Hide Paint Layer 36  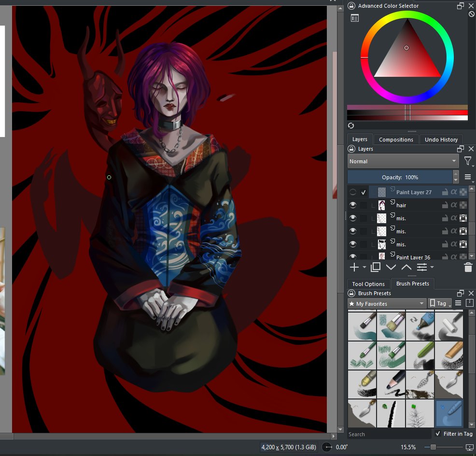353,256
